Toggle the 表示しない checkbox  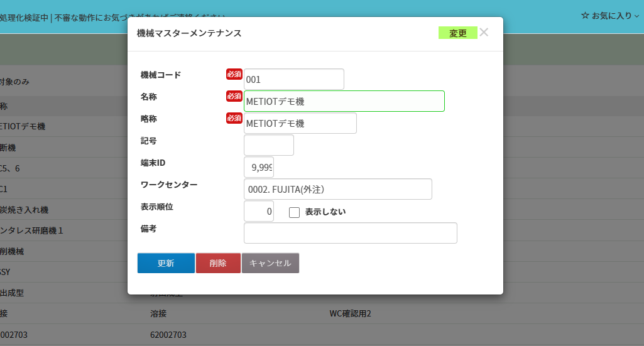coord(294,212)
